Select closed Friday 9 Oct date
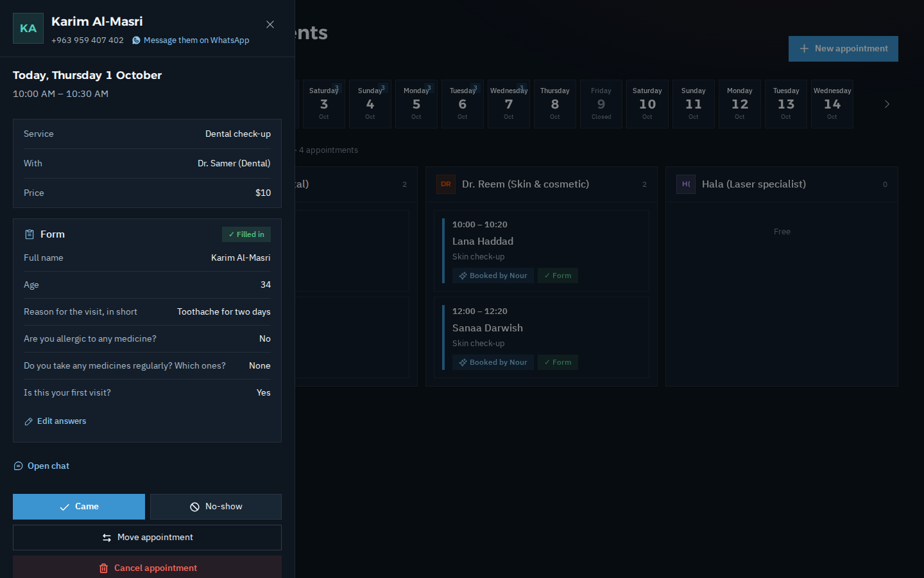Image resolution: width=924 pixels, height=578 pixels. click(x=601, y=104)
